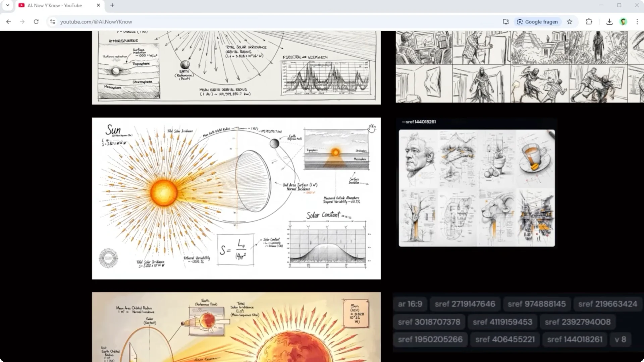Open a new browser tab
The height and width of the screenshot is (362, 644).
(x=112, y=5)
